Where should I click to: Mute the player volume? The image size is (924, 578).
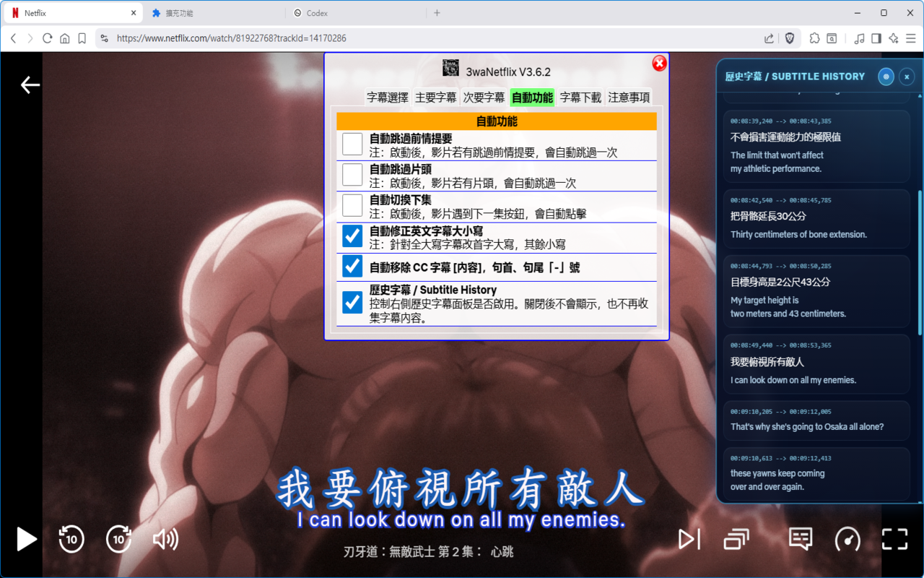[166, 539]
